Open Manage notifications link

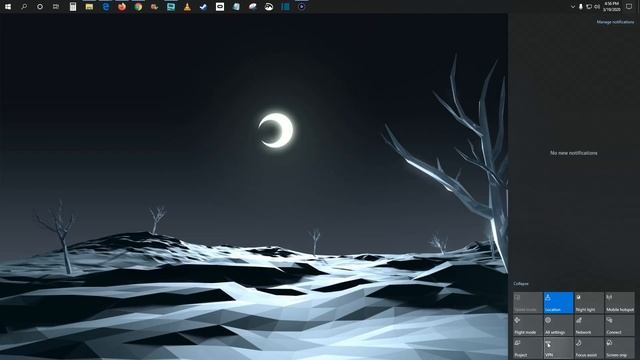point(615,22)
